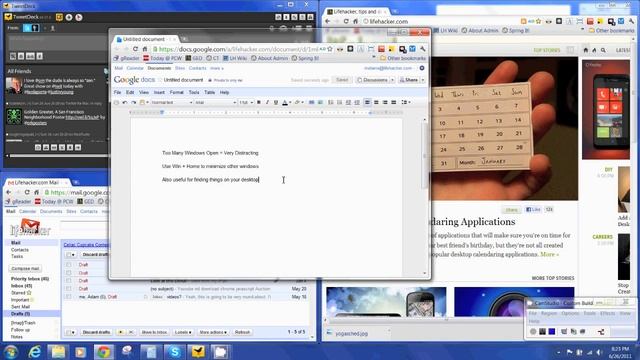
Task: Click the insert link icon in Docs
Action: (x=311, y=102)
